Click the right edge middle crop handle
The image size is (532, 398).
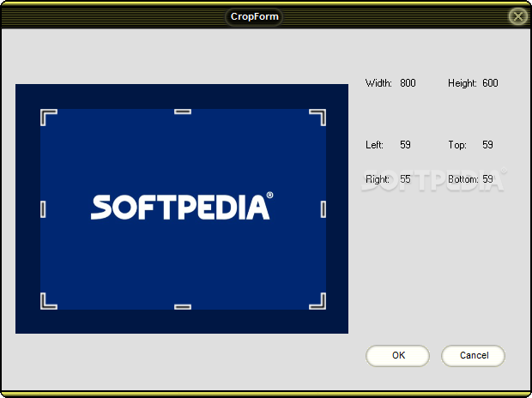pyautogui.click(x=323, y=209)
